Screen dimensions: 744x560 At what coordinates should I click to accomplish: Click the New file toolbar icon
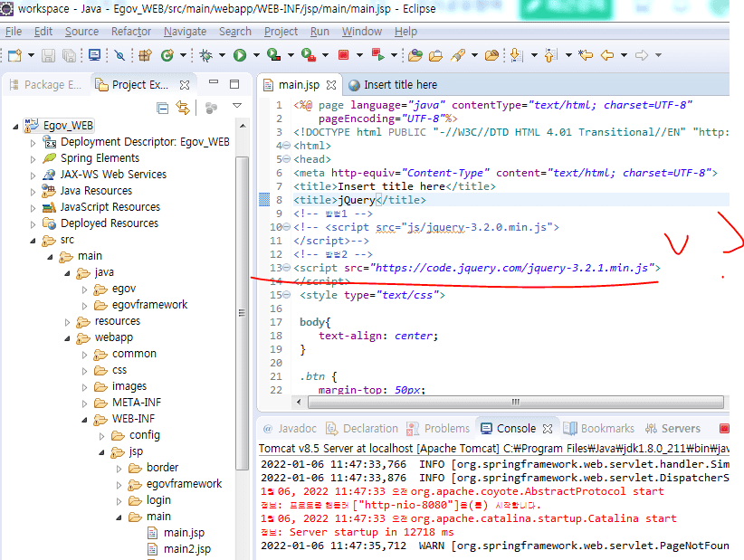pos(15,55)
